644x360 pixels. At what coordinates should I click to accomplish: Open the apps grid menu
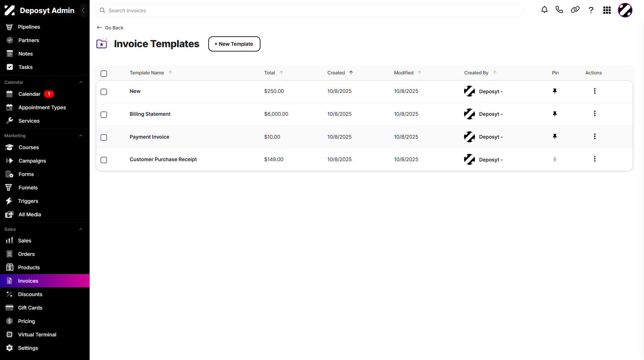607,10
